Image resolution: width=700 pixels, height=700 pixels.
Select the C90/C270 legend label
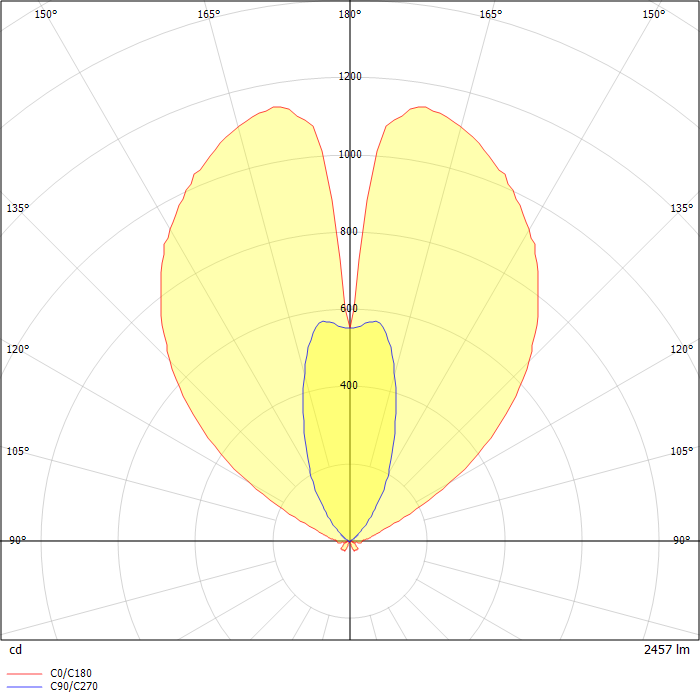pyautogui.click(x=74, y=686)
